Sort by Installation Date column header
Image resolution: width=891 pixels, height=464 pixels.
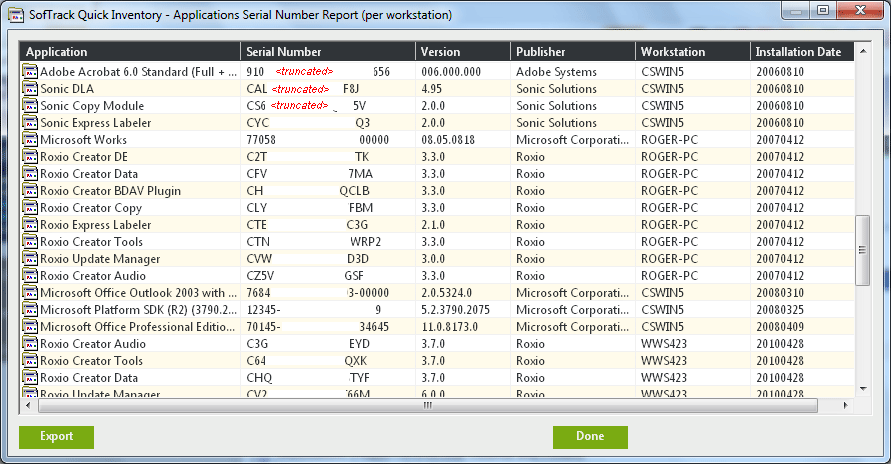[800, 52]
